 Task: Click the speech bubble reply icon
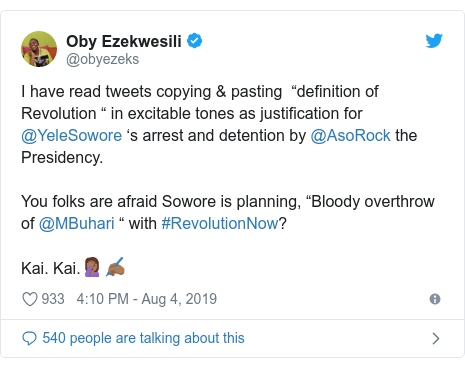click(29, 338)
